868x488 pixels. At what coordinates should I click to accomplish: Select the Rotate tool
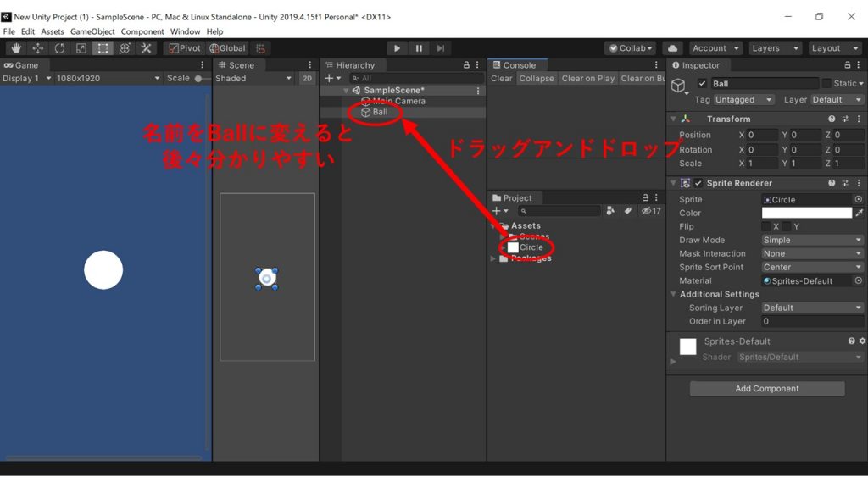click(x=58, y=48)
